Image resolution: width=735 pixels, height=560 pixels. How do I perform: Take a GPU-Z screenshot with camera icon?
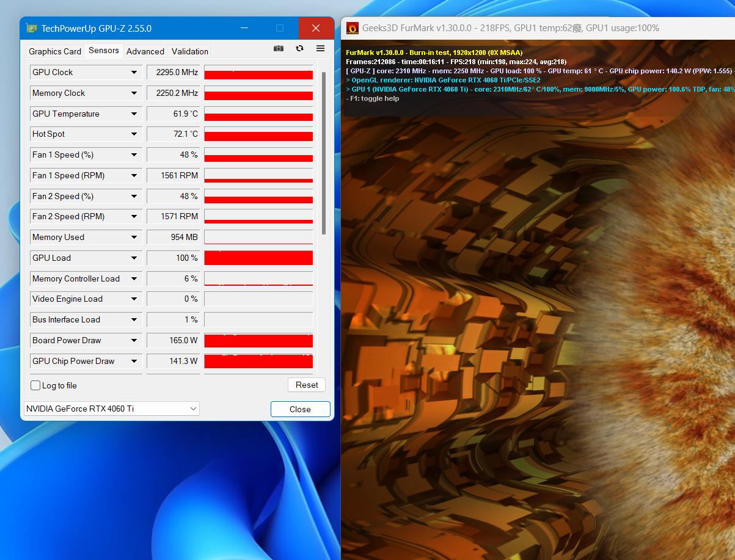coord(279,49)
